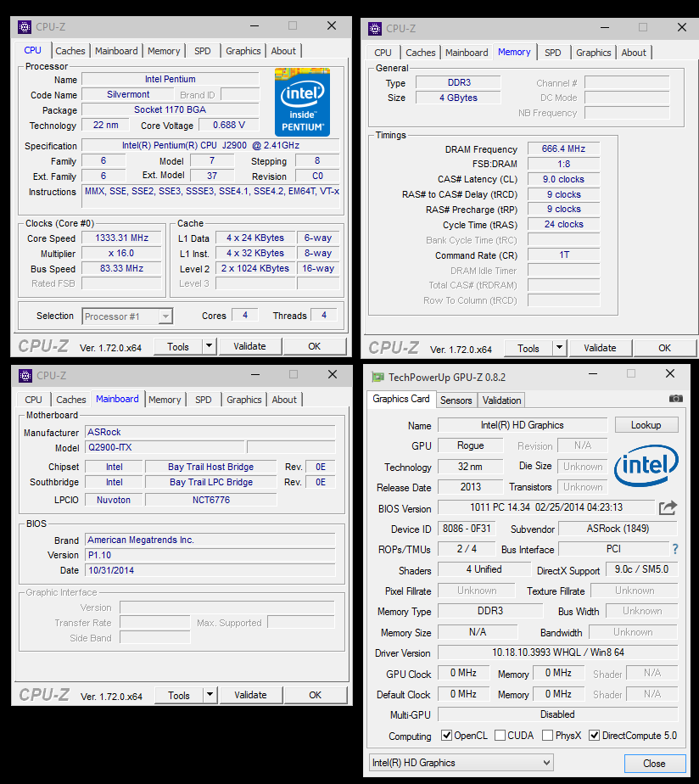Click the GPU-Z Close button
This screenshot has height=784, width=699.
(654, 763)
